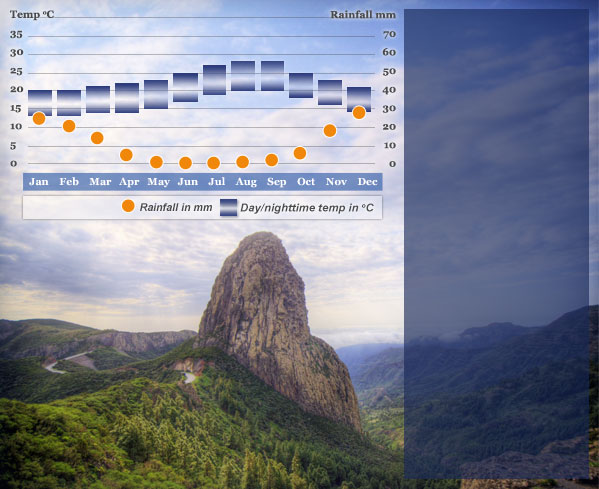The image size is (599, 489).
Task: Click the Temp °C axis title
Action: [32, 15]
